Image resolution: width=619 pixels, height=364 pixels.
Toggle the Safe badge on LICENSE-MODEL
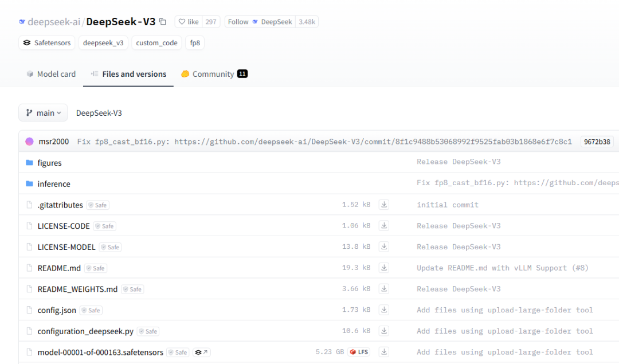click(x=109, y=247)
